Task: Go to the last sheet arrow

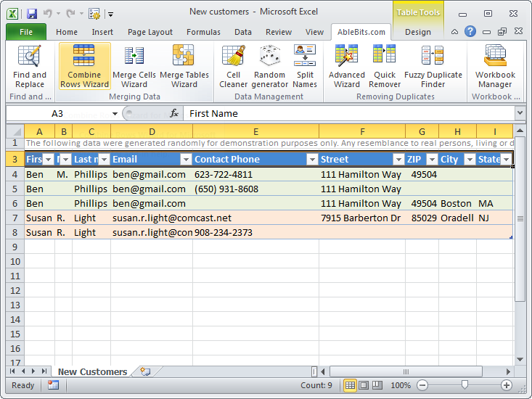Action: (44, 371)
